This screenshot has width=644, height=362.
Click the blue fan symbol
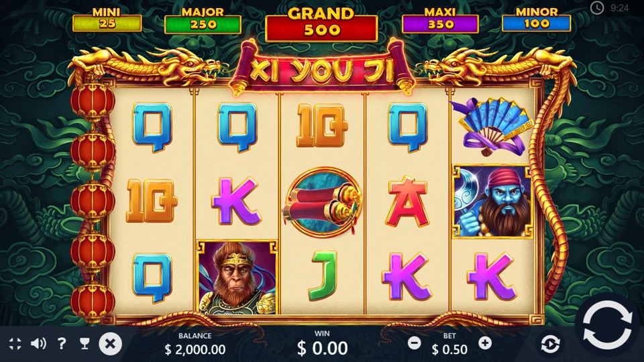(x=492, y=127)
